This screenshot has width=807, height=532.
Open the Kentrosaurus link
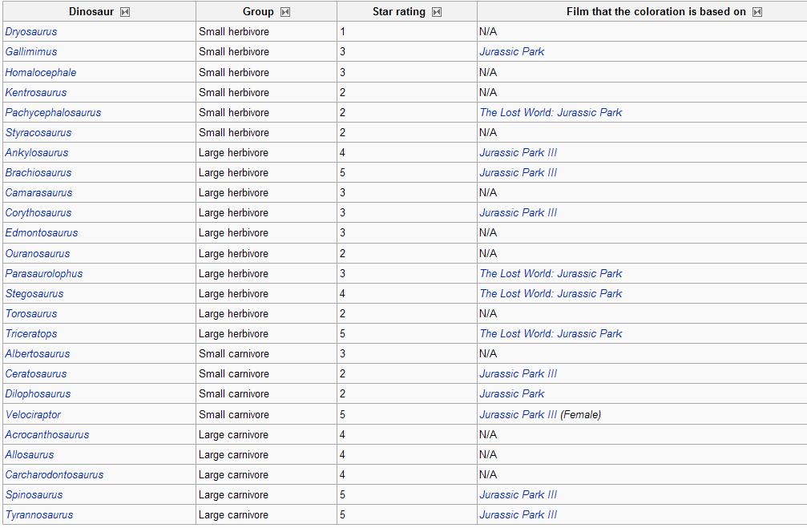(x=36, y=93)
